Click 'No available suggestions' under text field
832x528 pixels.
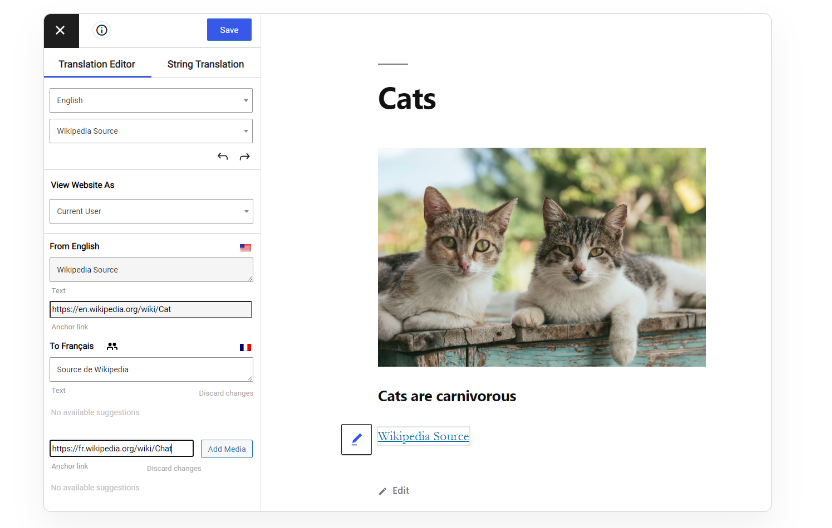[x=95, y=412]
